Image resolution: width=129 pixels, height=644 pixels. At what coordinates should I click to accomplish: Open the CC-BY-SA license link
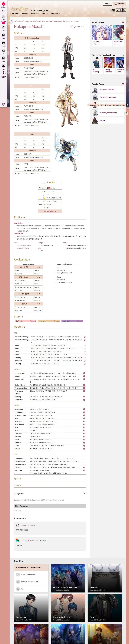44,500
